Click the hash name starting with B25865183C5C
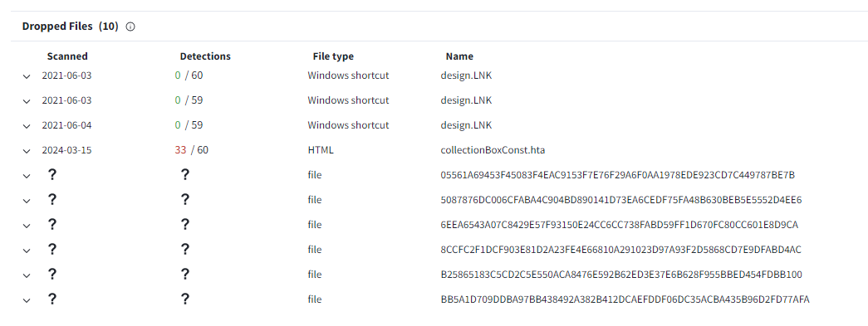This screenshot has height=326, width=868. point(621,274)
